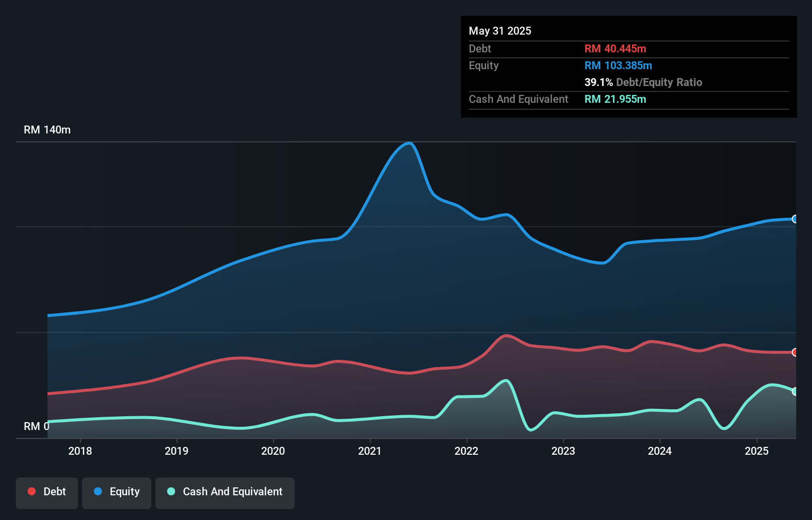Expand the May 31 2025 tooltip header
Screen dimensions: 812x520
(500, 31)
